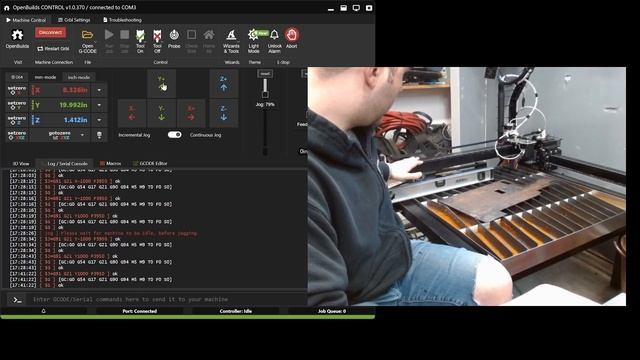The image size is (640, 360).
Task: Set zero for the X axis
Action: (17, 90)
